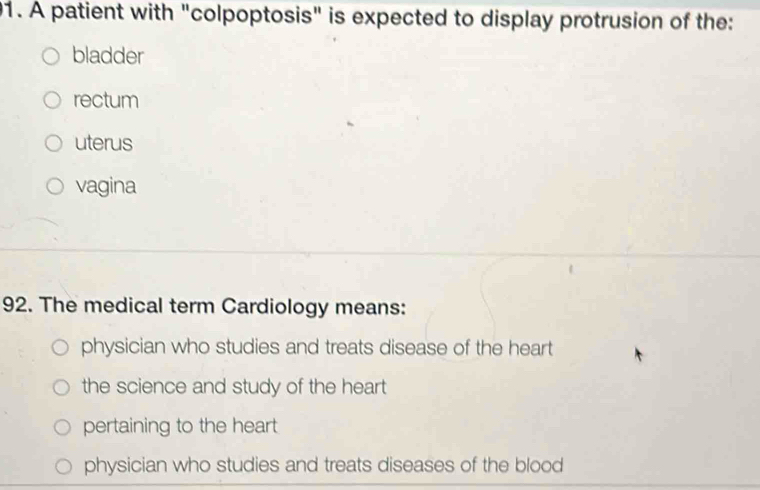Click the "rectum" answer label text
The width and height of the screenshot is (760, 490).
(x=106, y=100)
